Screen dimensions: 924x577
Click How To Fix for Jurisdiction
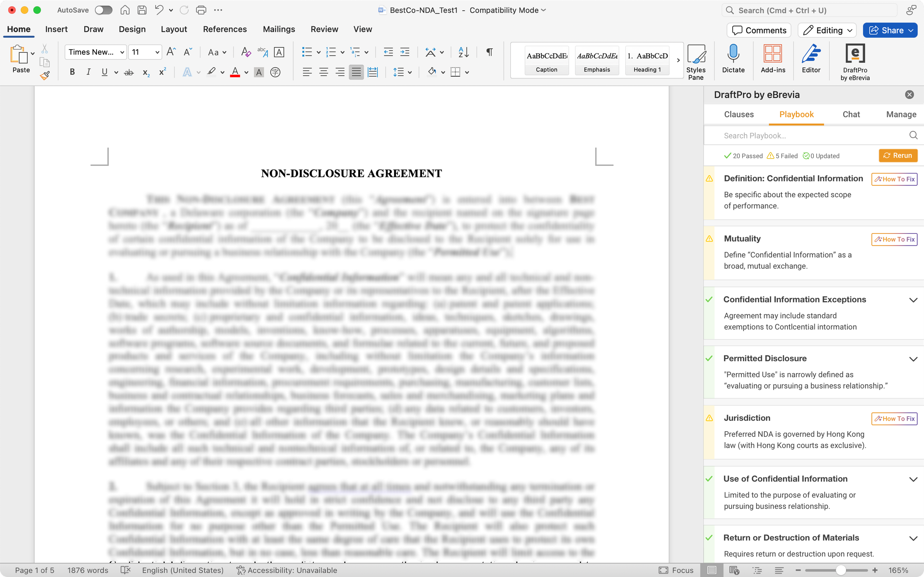(x=894, y=419)
